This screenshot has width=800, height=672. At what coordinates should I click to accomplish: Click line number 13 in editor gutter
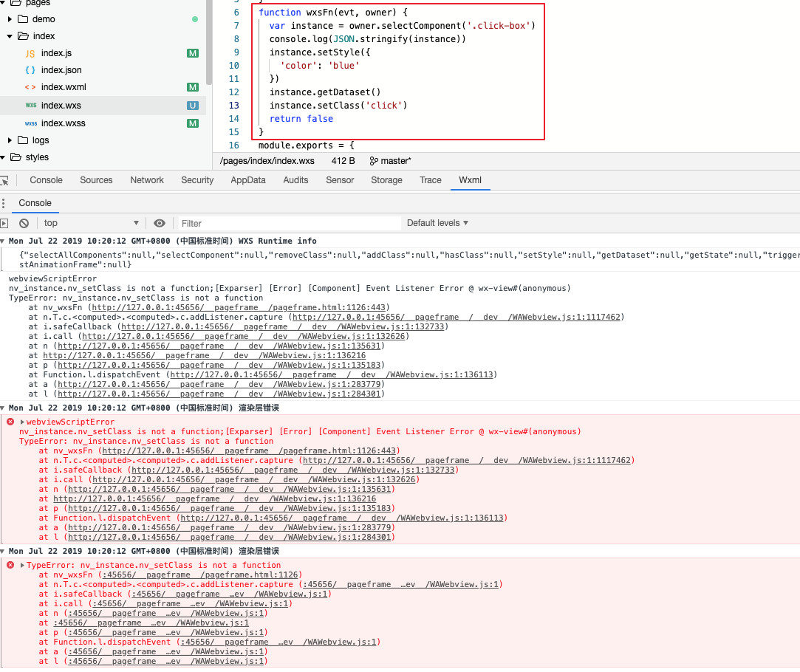click(233, 106)
